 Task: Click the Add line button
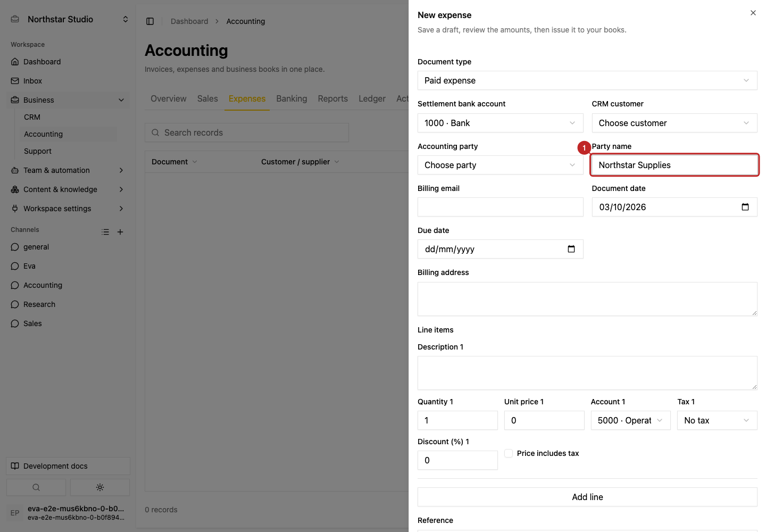(x=587, y=497)
